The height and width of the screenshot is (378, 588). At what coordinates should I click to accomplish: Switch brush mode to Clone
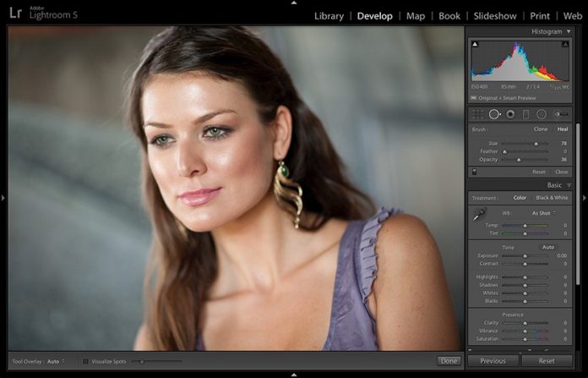(541, 129)
